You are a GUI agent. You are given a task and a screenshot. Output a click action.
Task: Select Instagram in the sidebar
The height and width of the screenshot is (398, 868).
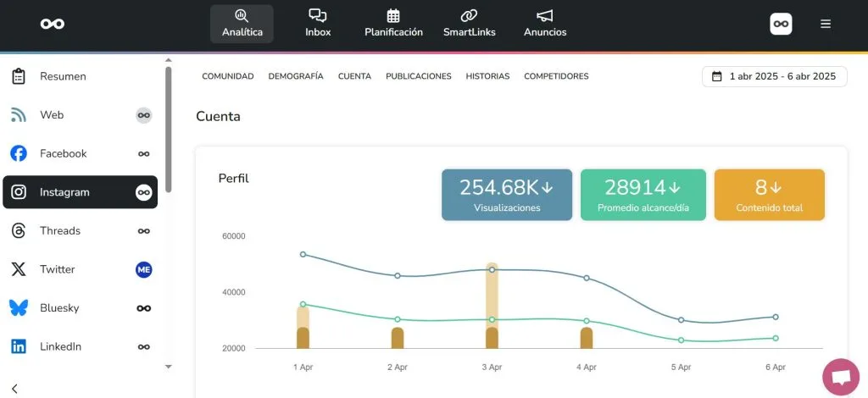pos(81,192)
